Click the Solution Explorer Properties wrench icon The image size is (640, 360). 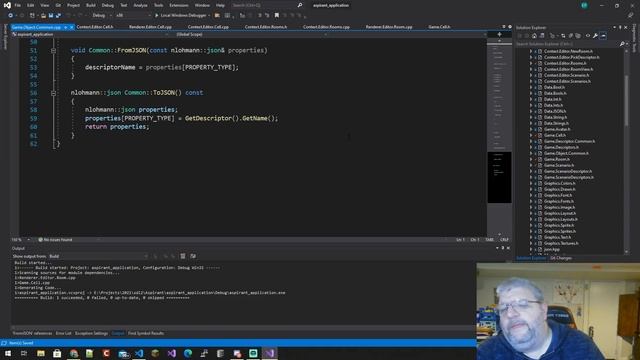click(x=596, y=36)
